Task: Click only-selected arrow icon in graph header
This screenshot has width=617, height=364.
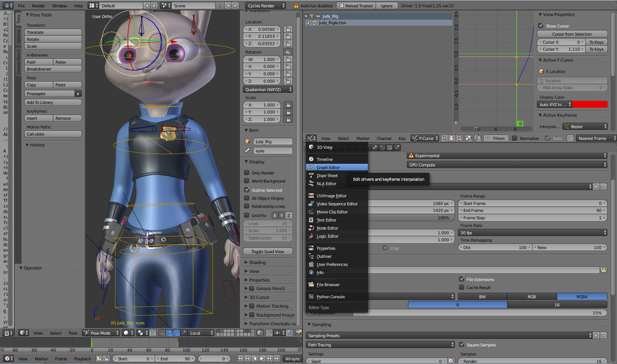Action: coord(445,138)
